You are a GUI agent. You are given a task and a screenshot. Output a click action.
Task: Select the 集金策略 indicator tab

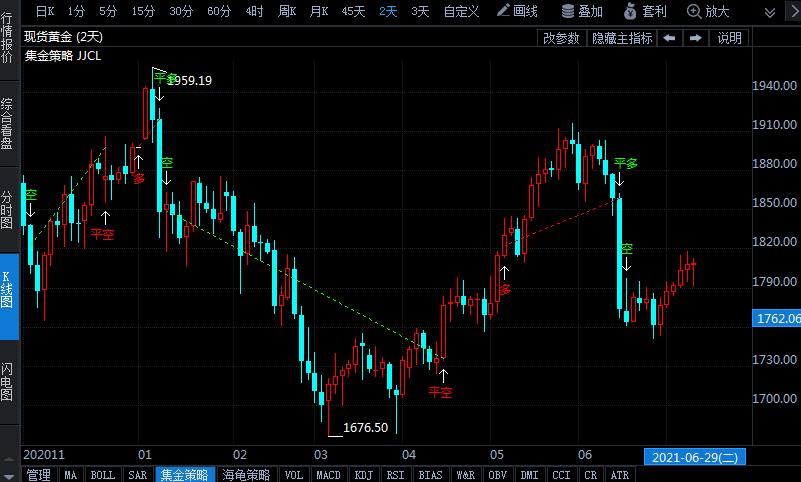pos(184,475)
